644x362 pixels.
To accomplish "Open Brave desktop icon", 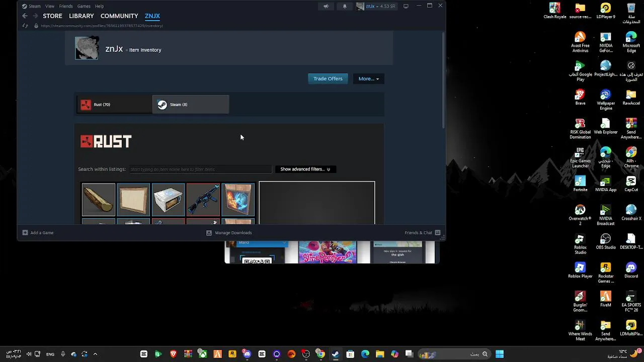I will (x=580, y=98).
